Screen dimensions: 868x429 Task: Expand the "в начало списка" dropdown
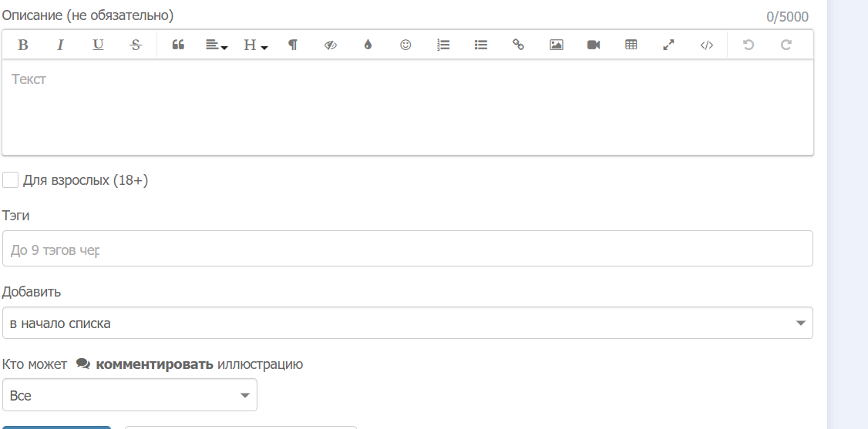pyautogui.click(x=407, y=323)
